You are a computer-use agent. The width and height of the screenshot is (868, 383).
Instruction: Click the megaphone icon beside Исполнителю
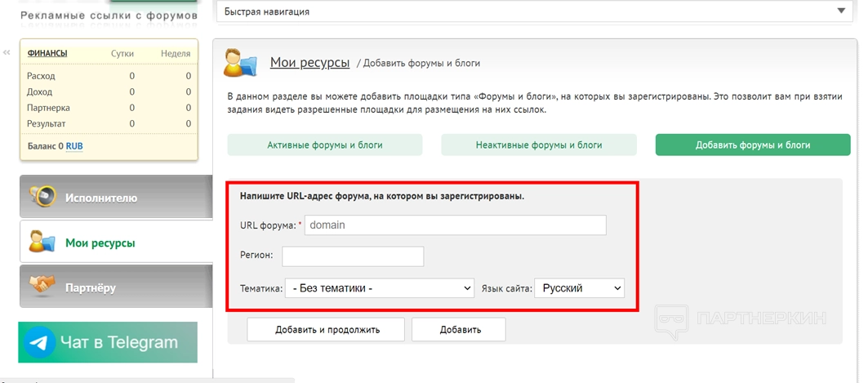43,196
